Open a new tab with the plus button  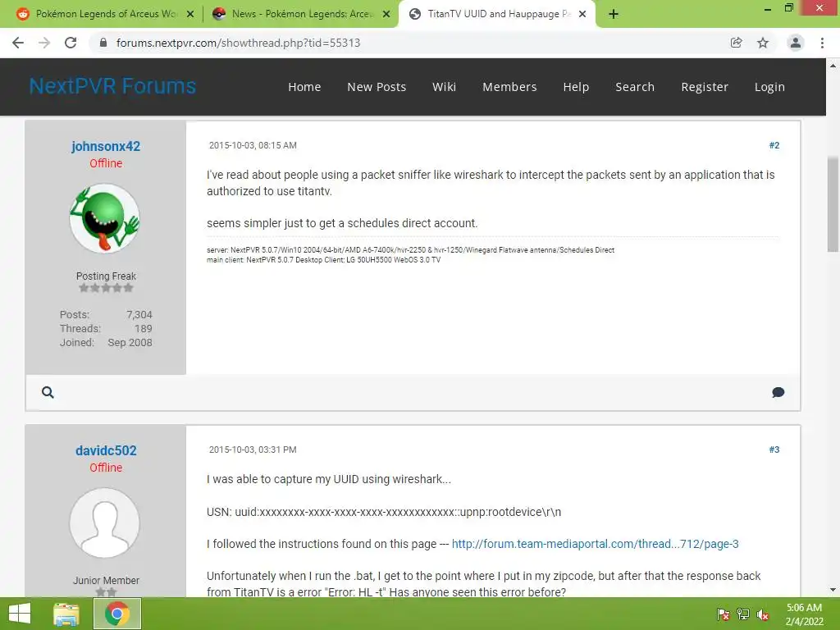tap(614, 14)
